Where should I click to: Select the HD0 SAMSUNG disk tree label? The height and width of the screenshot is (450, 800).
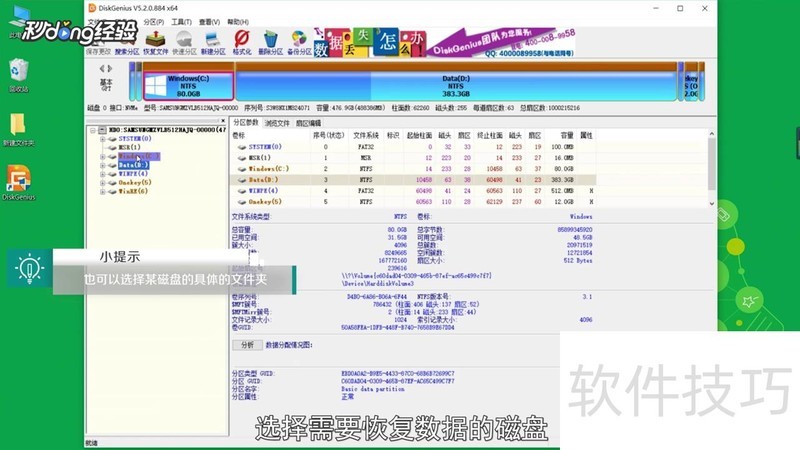point(167,131)
